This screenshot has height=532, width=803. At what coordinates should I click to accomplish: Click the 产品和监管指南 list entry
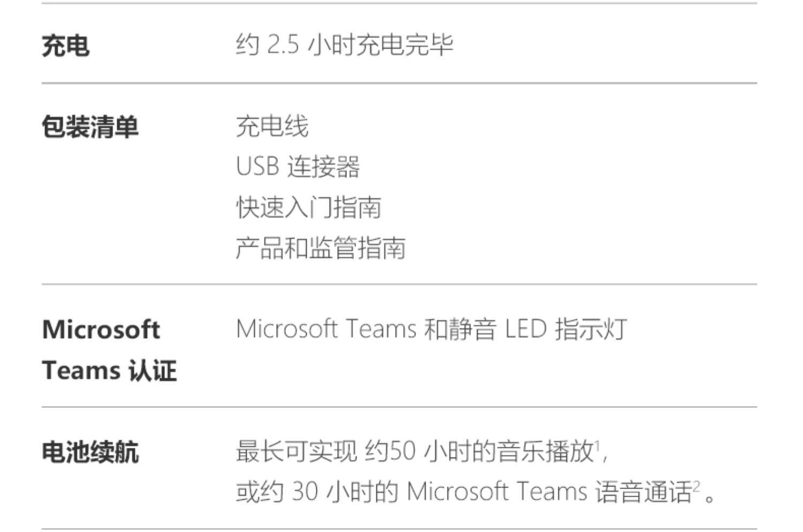pos(321,248)
